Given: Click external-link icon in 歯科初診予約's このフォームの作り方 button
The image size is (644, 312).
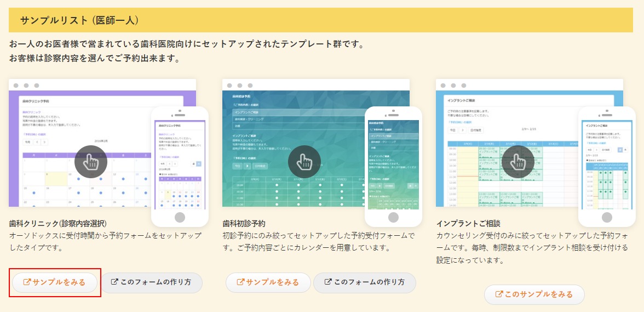Looking at the screenshot, I should [x=329, y=282].
